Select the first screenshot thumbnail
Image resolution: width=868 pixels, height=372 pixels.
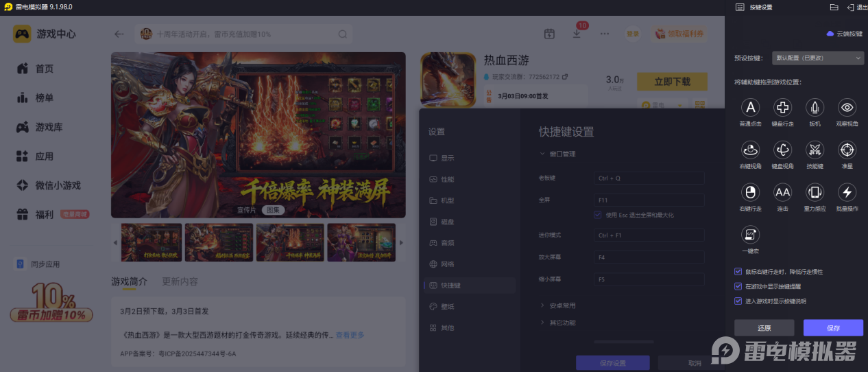152,242
